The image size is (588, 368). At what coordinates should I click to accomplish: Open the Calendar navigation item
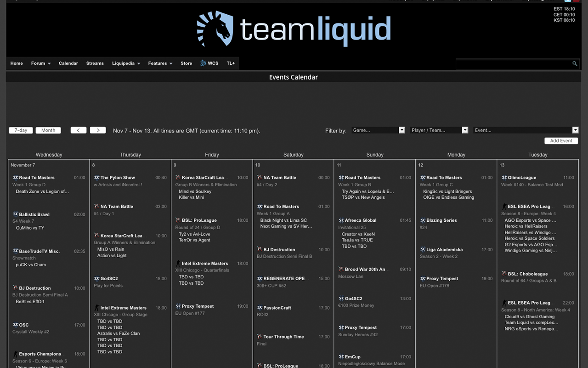click(x=68, y=63)
